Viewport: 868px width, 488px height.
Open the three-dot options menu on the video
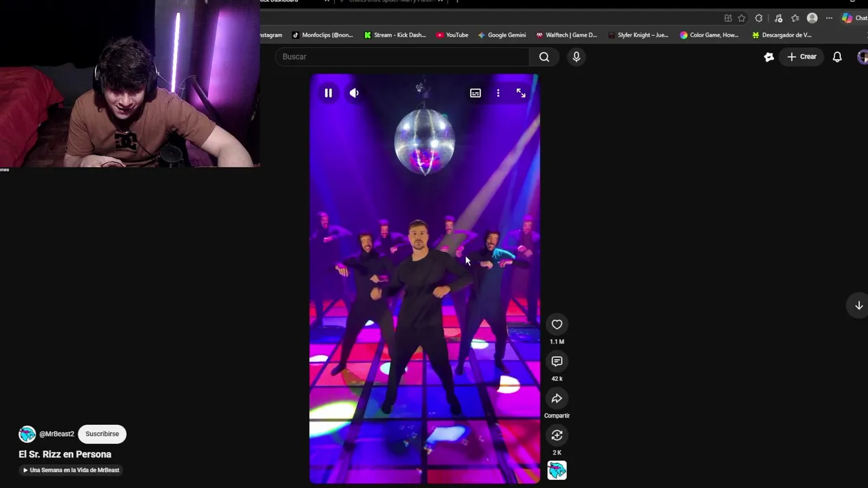point(498,93)
